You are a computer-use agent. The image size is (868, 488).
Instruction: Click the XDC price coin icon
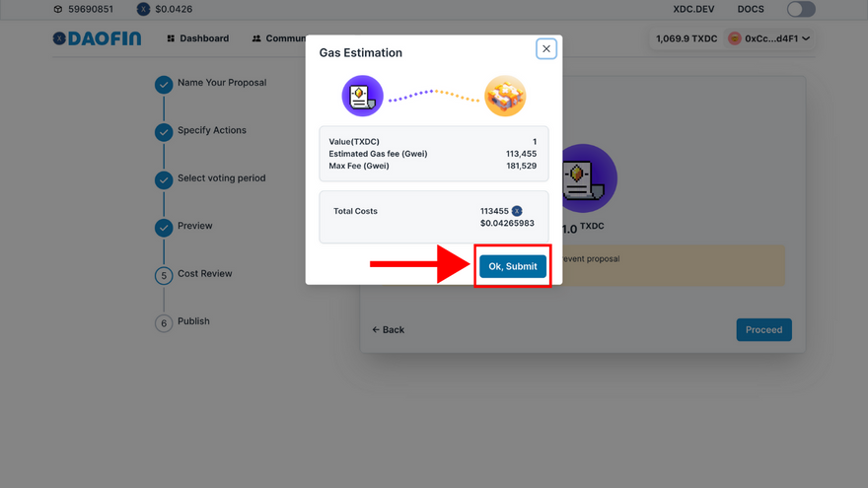(143, 9)
